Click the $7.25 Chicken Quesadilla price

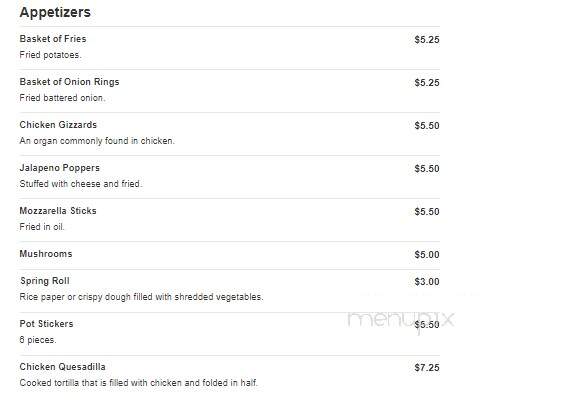click(x=427, y=368)
